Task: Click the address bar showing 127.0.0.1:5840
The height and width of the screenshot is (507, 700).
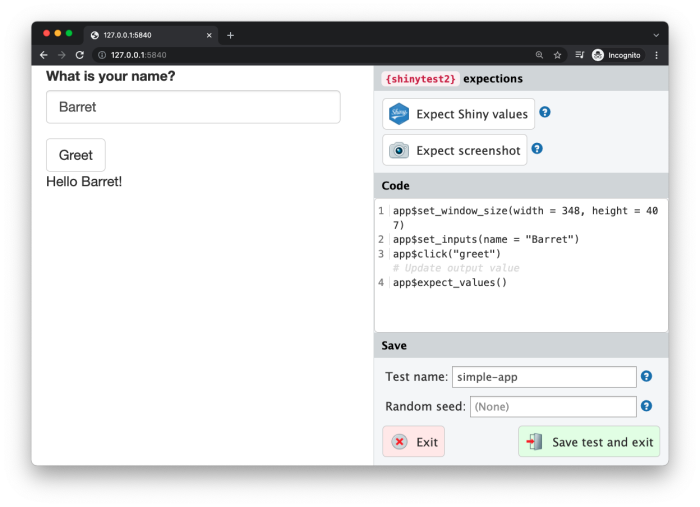Action: pos(300,55)
